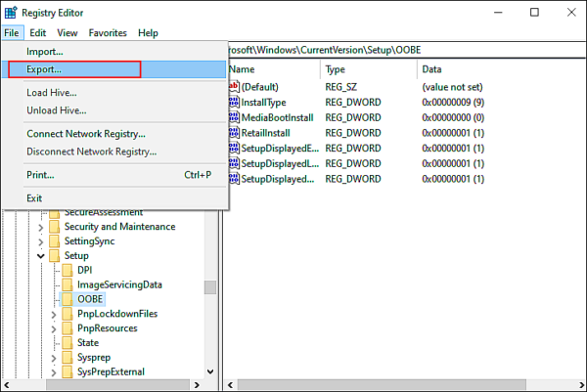587x392 pixels.
Task: Click the RetailInstall DWORD icon
Action: (x=233, y=133)
